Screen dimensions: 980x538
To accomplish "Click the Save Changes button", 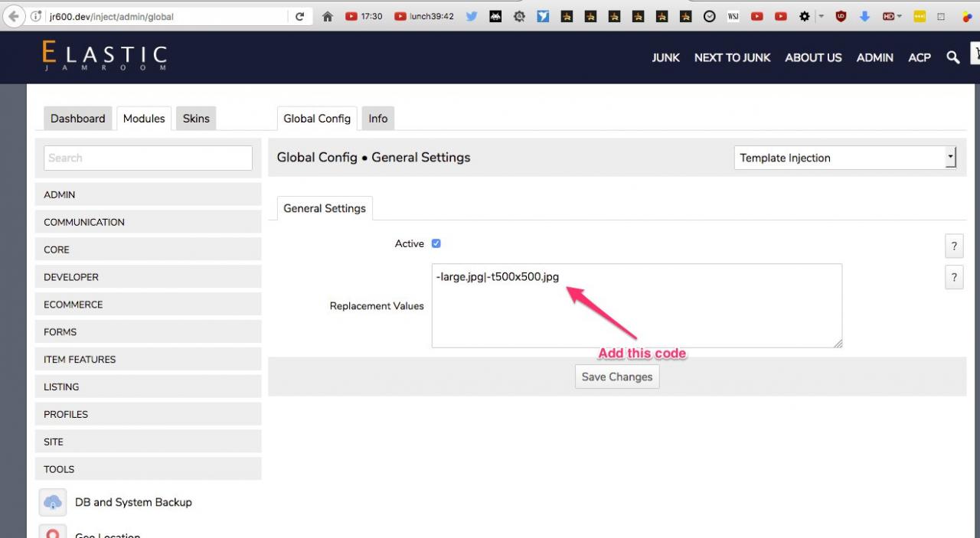I will (x=616, y=377).
